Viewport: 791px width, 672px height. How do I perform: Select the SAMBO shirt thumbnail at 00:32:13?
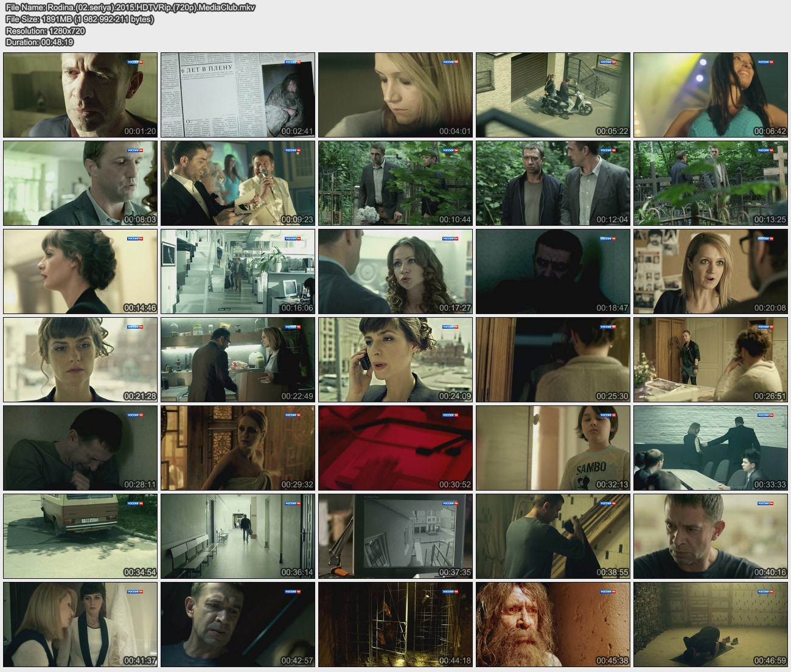[x=553, y=448]
